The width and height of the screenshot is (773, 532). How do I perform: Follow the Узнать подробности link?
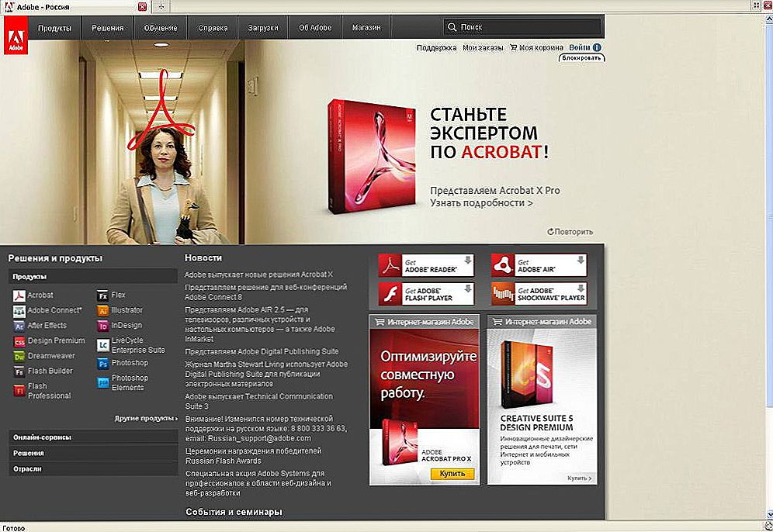tap(481, 203)
